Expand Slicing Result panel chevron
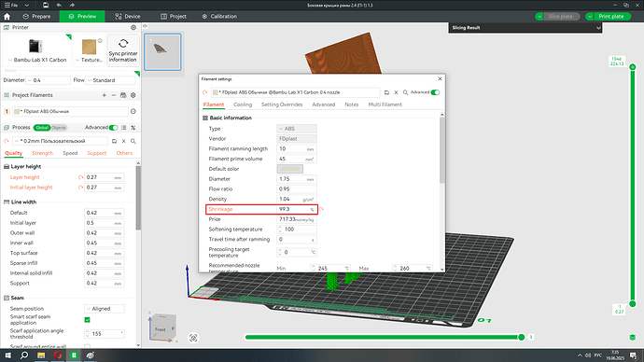Viewport: 644px width, 362px height. [x=598, y=28]
